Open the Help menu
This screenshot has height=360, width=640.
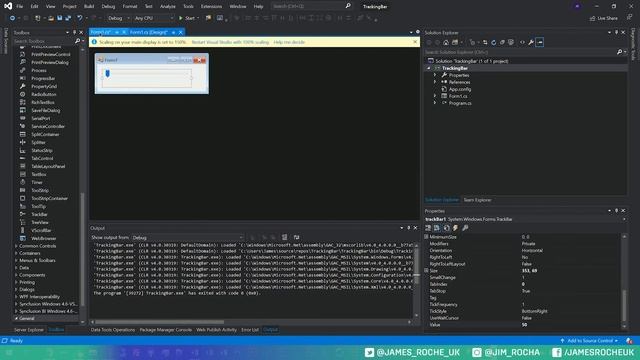click(x=258, y=7)
